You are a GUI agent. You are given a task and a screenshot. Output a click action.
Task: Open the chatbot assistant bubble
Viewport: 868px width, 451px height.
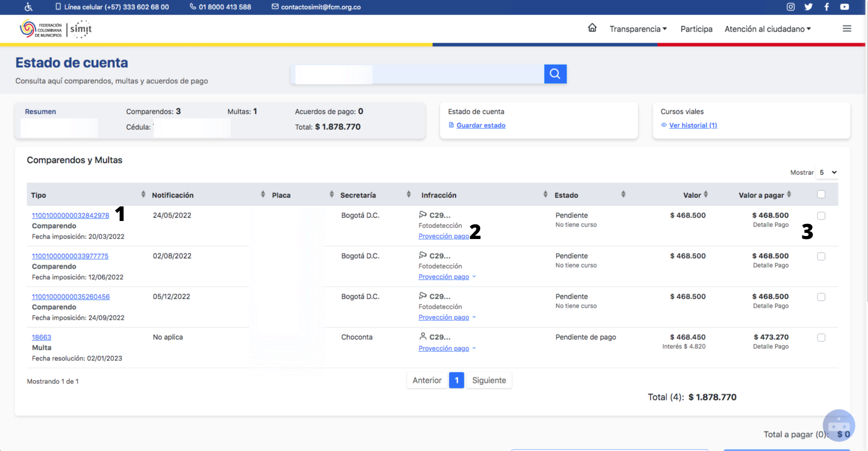pyautogui.click(x=838, y=425)
